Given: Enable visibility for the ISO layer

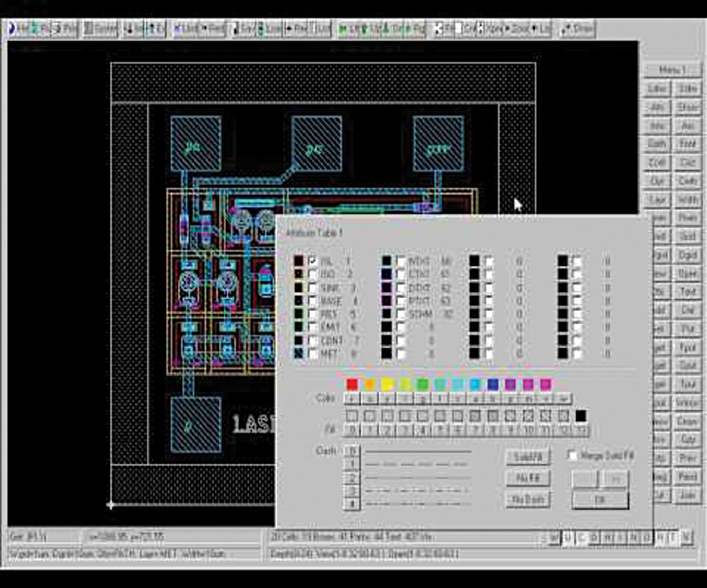Looking at the screenshot, I should [312, 273].
